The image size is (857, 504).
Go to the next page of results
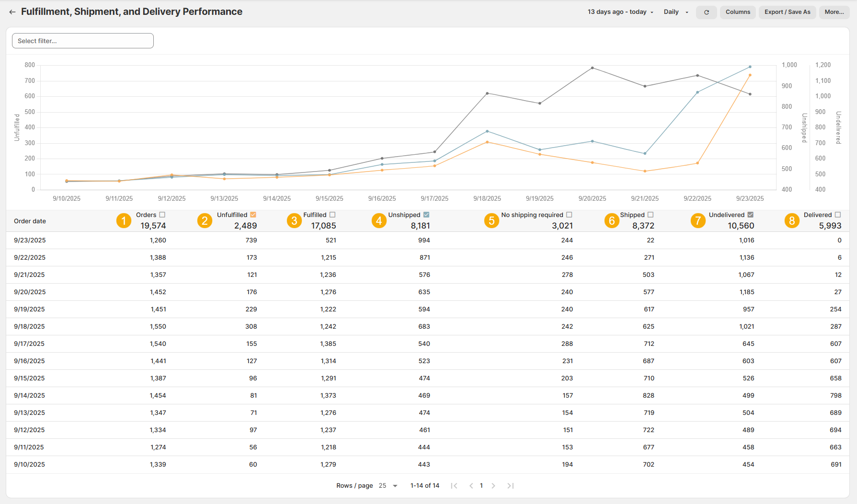pos(493,486)
